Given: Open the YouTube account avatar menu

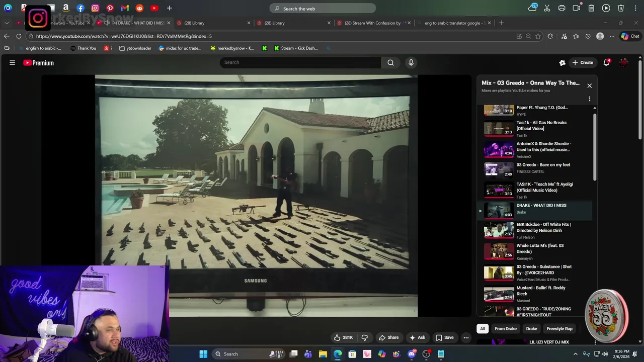Looking at the screenshot, I should (x=624, y=62).
